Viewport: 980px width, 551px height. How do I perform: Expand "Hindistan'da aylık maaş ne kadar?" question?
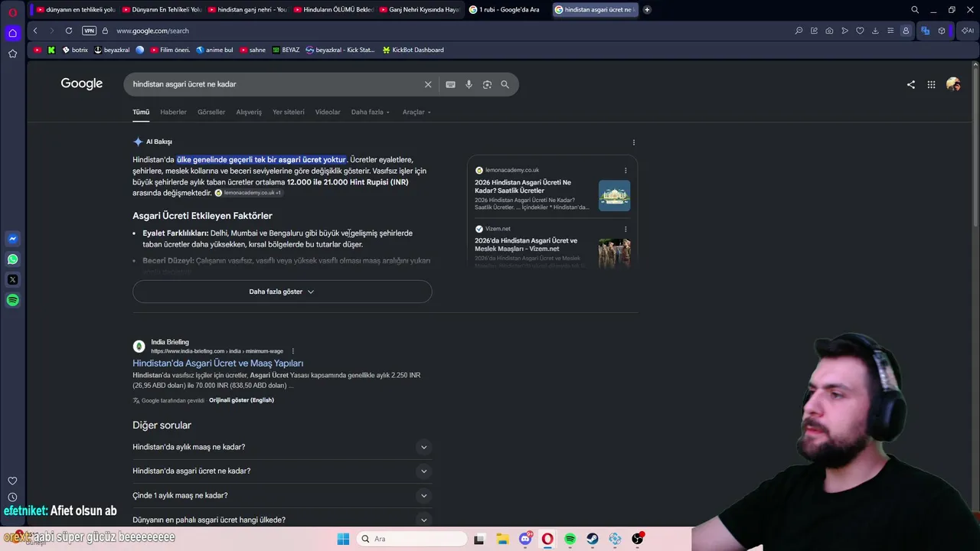[x=282, y=447]
